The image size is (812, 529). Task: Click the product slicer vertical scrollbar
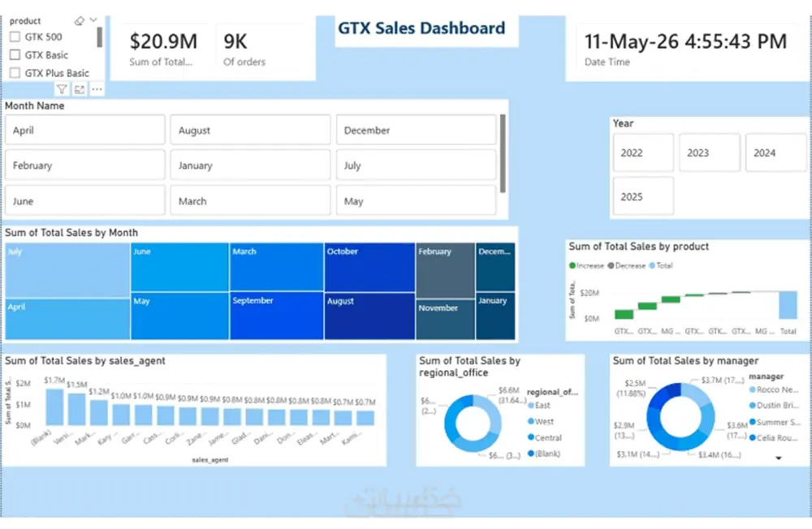[99, 37]
